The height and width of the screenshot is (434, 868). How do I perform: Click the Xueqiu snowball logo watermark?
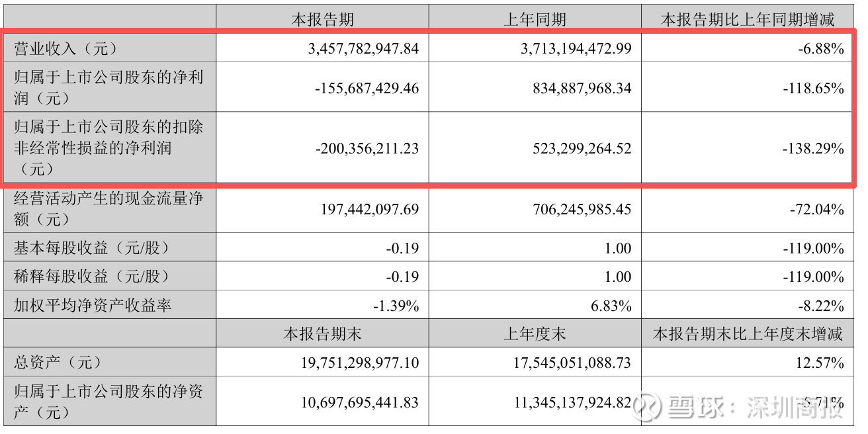click(647, 406)
